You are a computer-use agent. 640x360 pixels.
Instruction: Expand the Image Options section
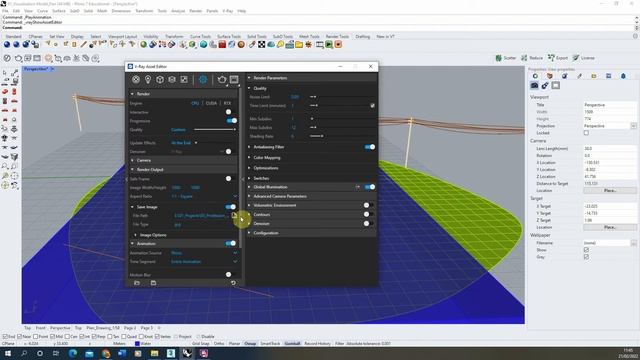pyautogui.click(x=136, y=235)
